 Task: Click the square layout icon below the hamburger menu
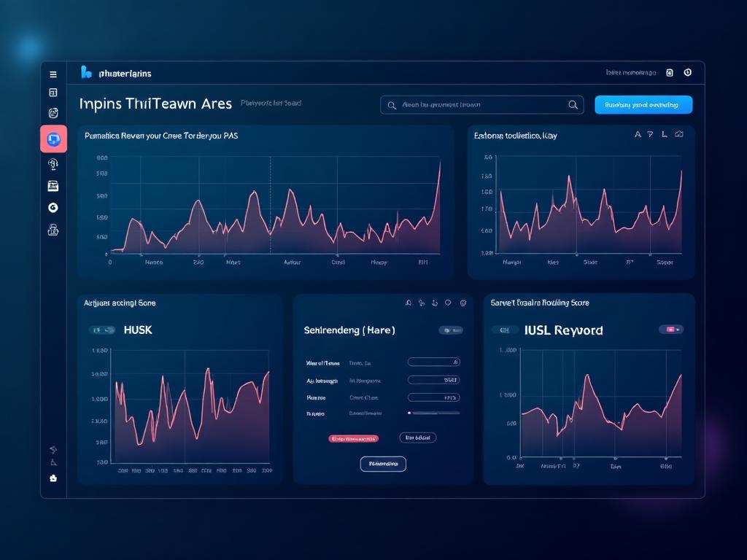click(53, 93)
